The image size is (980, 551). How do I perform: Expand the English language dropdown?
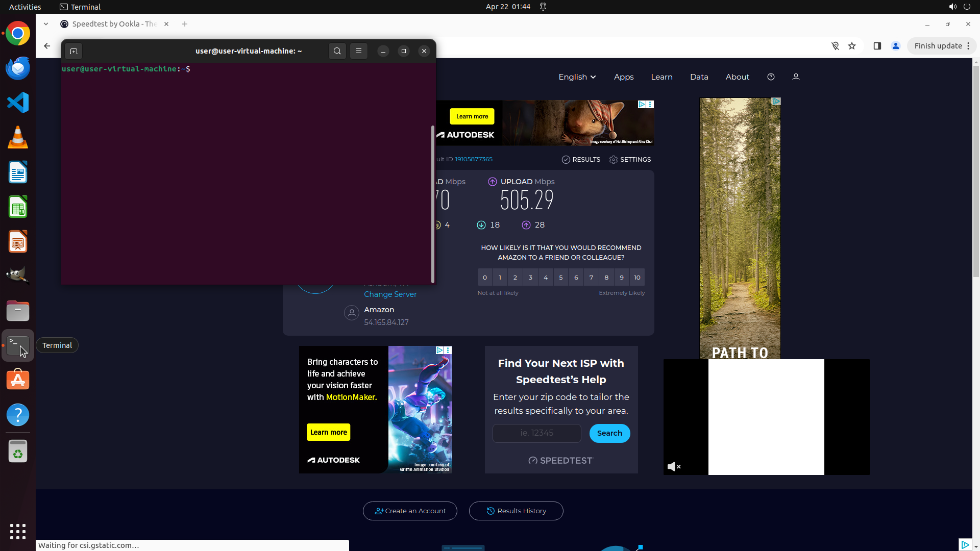[x=577, y=77]
